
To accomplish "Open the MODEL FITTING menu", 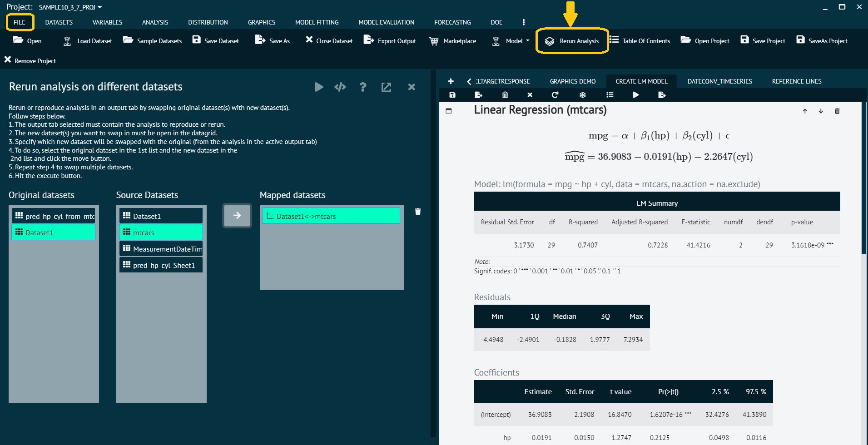I will [x=317, y=22].
